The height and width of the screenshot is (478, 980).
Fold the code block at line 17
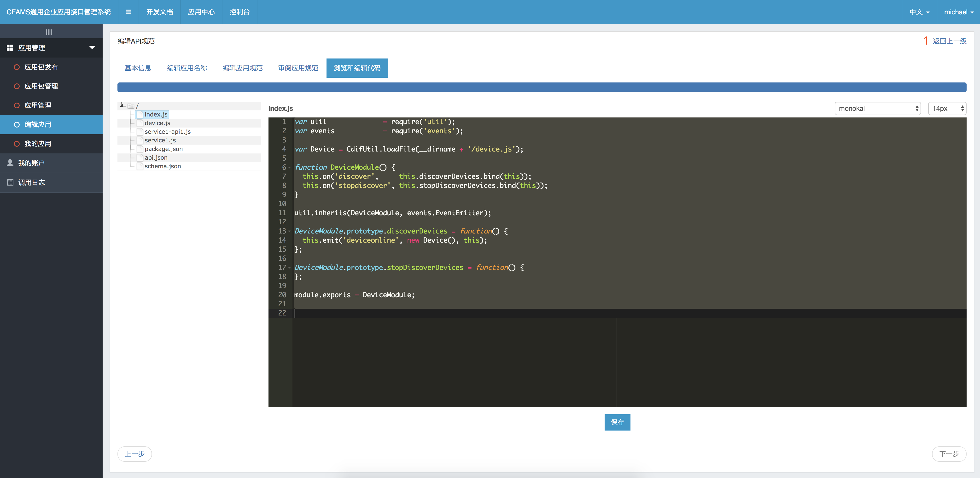(x=290, y=268)
